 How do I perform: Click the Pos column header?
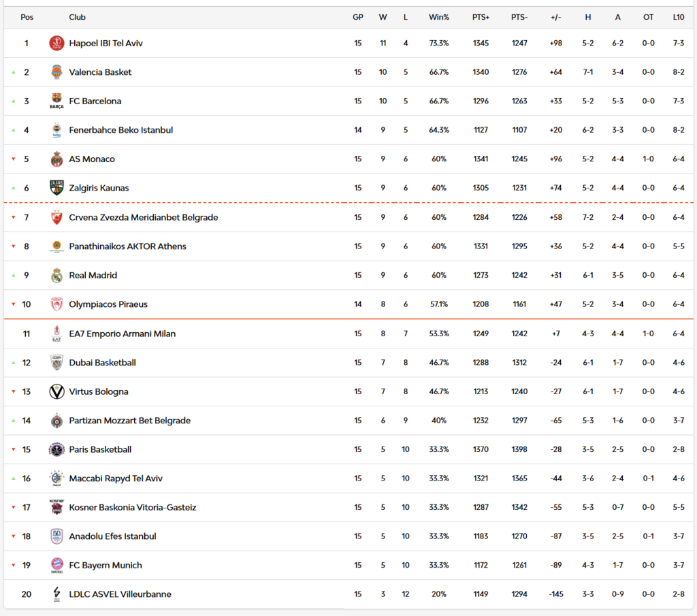(27, 17)
